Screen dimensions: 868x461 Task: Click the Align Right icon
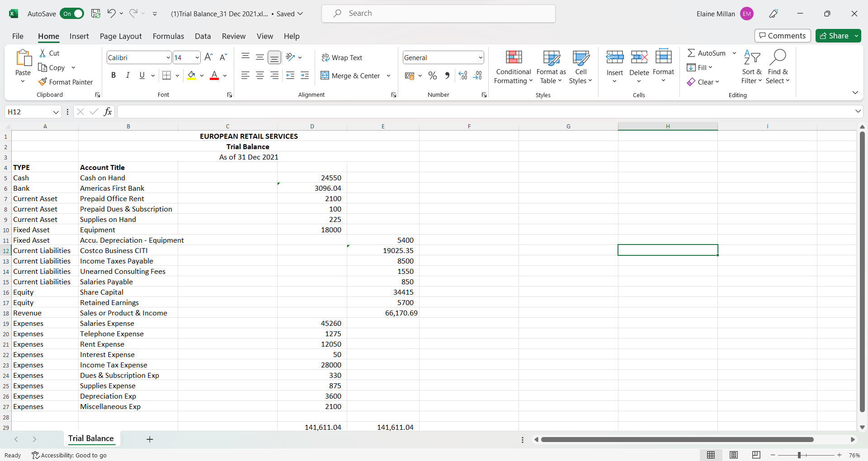[x=274, y=75]
